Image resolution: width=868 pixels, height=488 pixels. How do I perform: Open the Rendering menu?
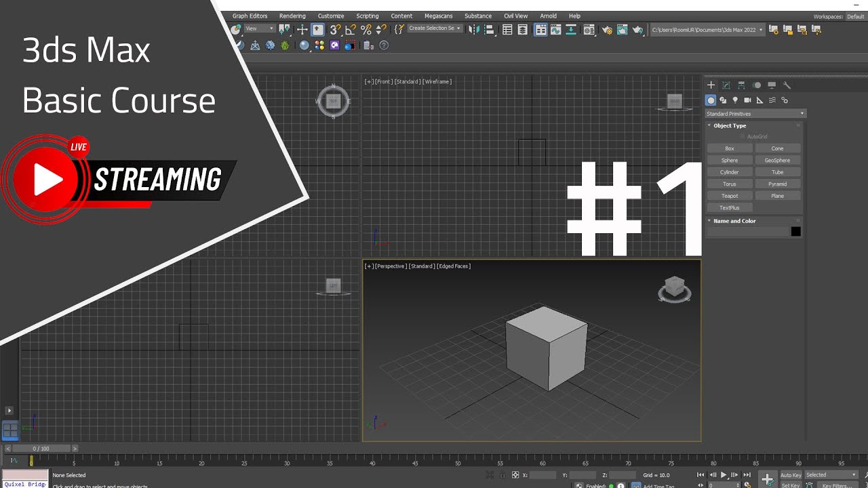pos(292,16)
